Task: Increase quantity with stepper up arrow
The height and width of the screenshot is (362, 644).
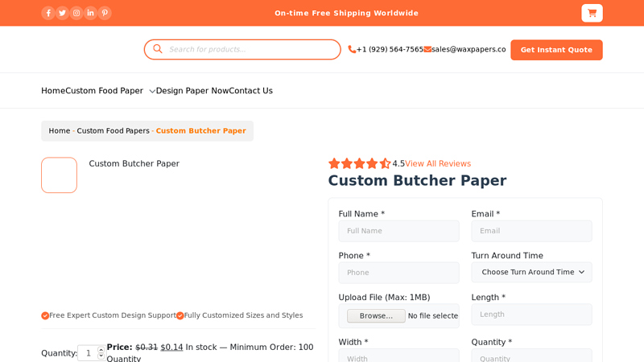Action: tap(101, 350)
